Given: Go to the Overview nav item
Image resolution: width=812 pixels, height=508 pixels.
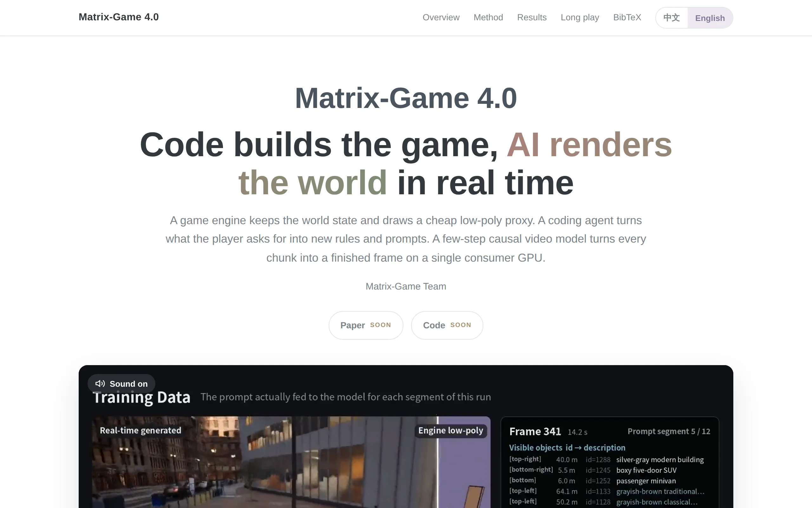Looking at the screenshot, I should [x=441, y=17].
